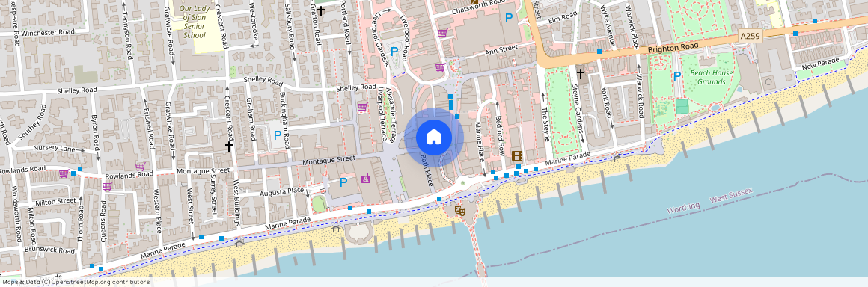The image size is (868, 287).
Task: Select the parking icon beside Liverpool Gardens
Action: pyautogui.click(x=394, y=52)
